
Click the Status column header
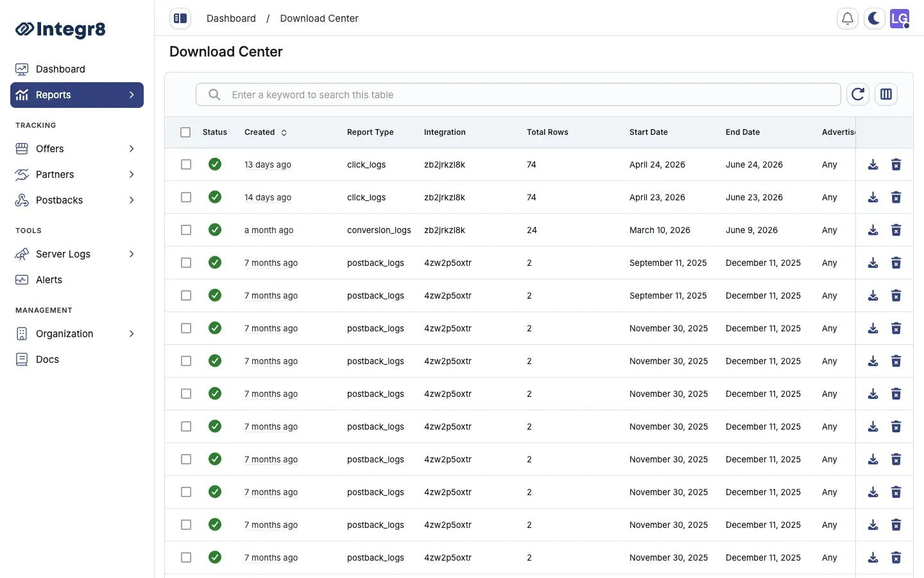[215, 132]
